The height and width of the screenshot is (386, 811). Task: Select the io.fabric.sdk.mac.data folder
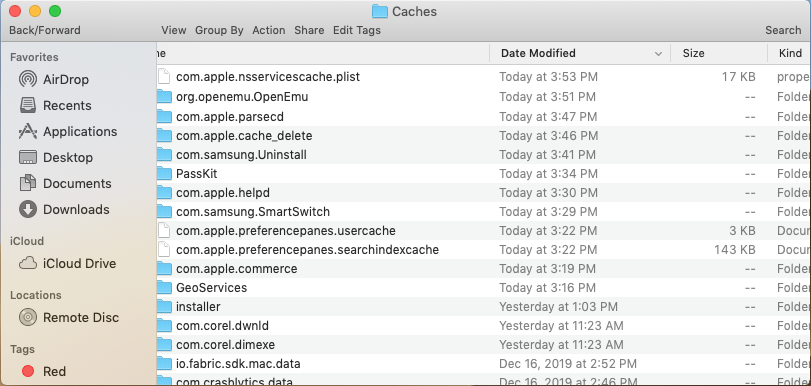coord(238,364)
